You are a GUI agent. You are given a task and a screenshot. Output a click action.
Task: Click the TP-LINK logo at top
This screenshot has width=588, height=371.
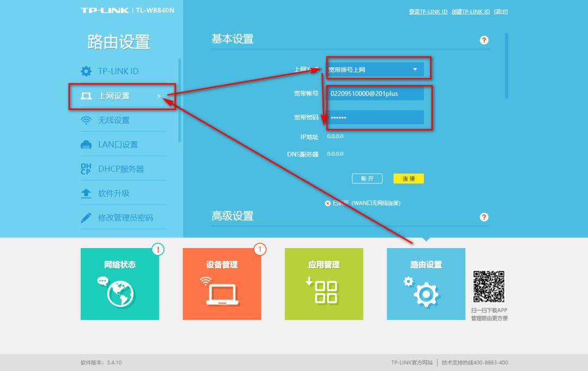[x=105, y=10]
